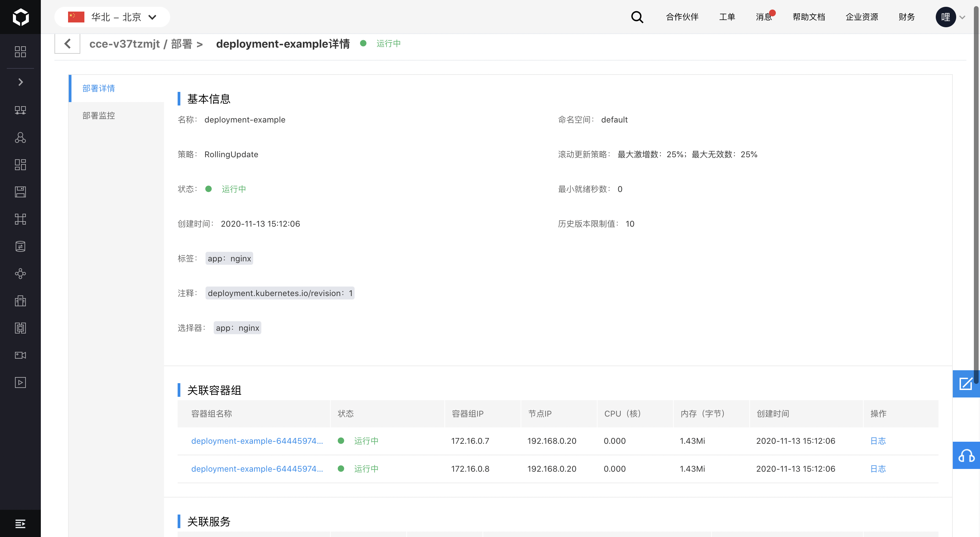Viewport: 980px width, 537px height.
Task: Go back using the left arrow button
Action: [67, 44]
